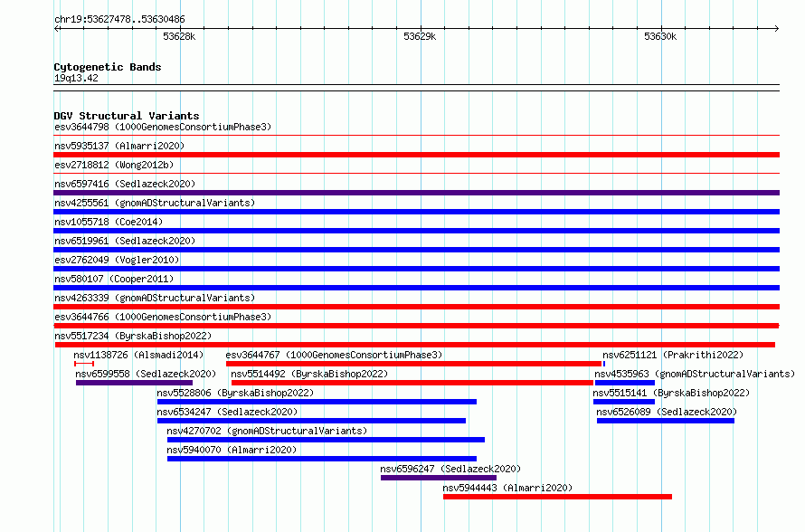Click the Cytogenetic Bands track title
The image size is (805, 532).
click(x=108, y=67)
